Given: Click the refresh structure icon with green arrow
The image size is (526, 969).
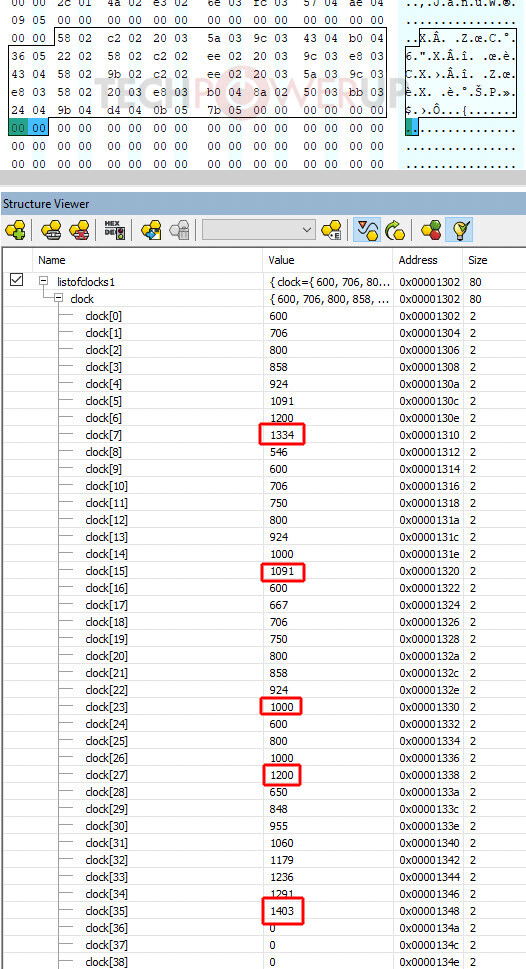Looking at the screenshot, I should [x=394, y=231].
